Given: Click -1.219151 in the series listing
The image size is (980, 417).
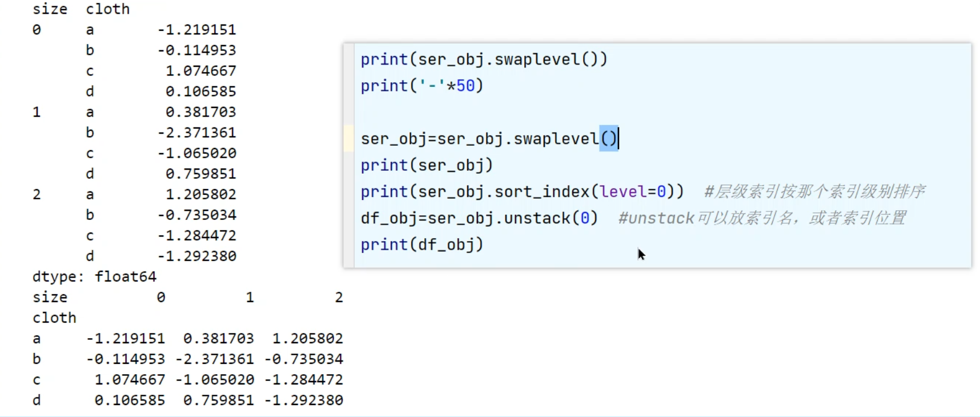Looking at the screenshot, I should (x=196, y=30).
